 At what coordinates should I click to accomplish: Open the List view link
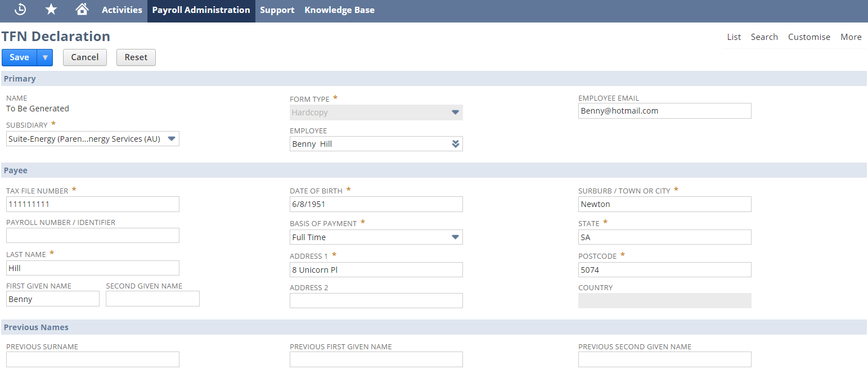click(734, 37)
